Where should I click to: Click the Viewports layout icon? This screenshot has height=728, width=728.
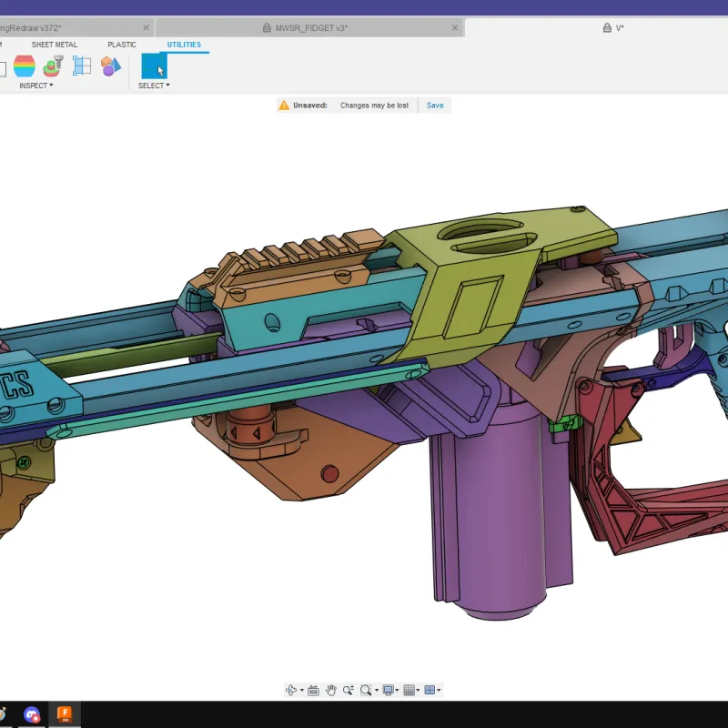click(x=430, y=690)
